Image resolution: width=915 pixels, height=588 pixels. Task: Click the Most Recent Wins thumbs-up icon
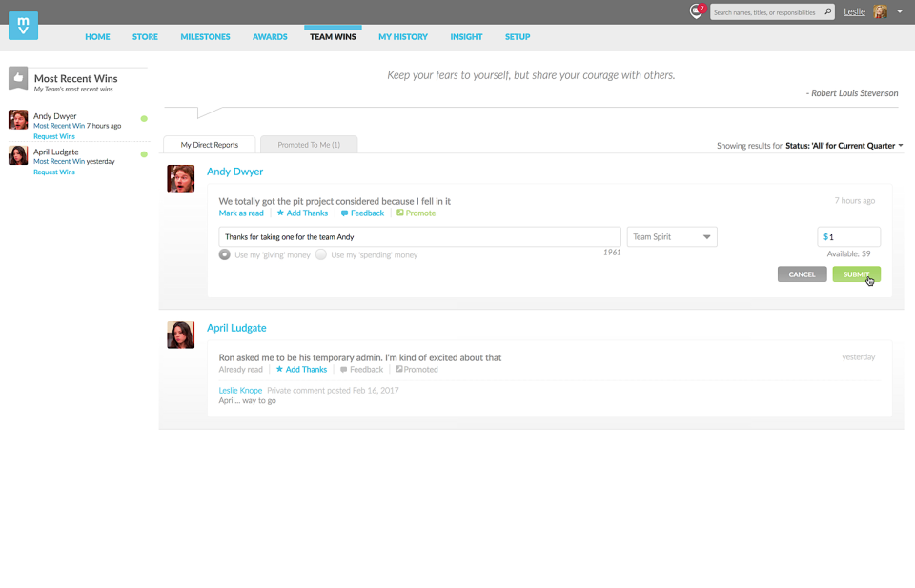(18, 78)
